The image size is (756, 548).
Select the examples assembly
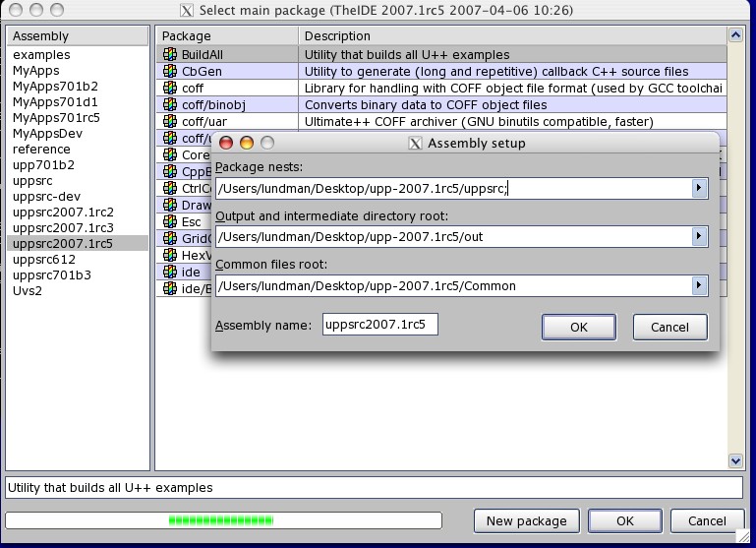click(41, 55)
